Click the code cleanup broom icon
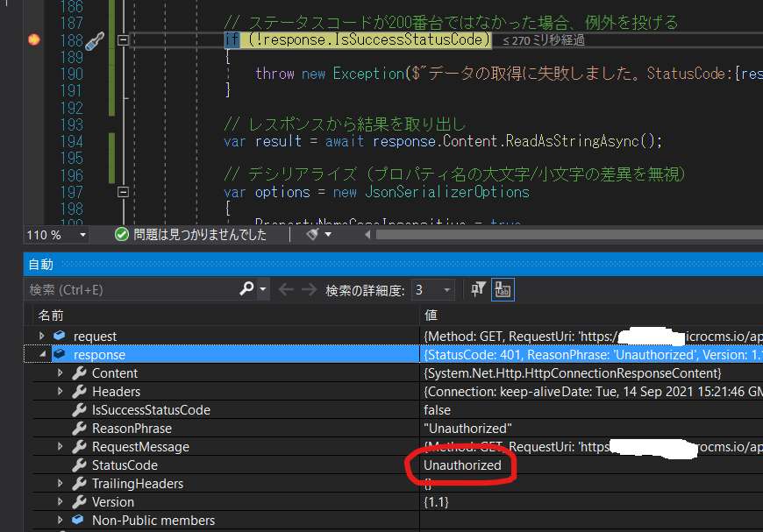The width and height of the screenshot is (763, 532). click(312, 234)
